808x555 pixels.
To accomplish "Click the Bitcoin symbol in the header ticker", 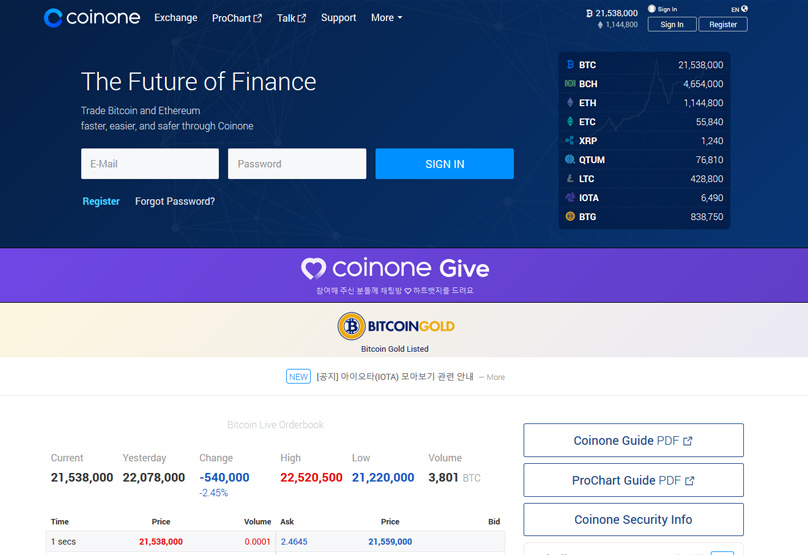I will [x=589, y=13].
